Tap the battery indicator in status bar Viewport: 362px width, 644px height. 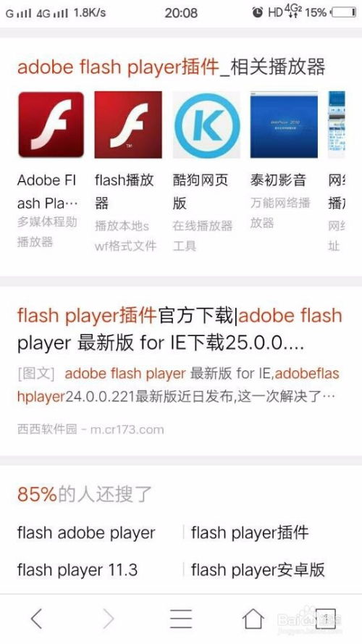343,12
